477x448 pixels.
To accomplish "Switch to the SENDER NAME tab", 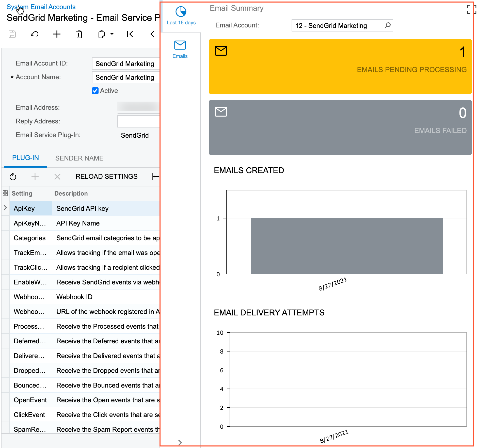I will point(79,158).
